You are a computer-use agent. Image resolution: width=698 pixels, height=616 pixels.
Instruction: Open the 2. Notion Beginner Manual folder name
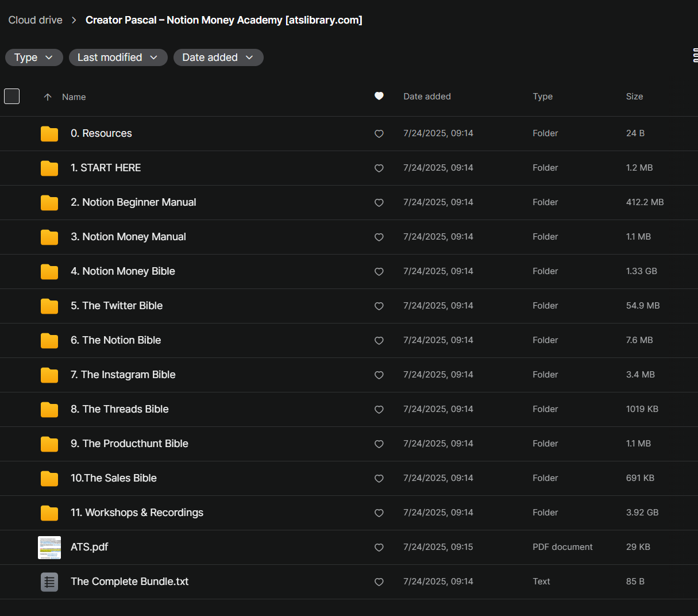pos(133,202)
